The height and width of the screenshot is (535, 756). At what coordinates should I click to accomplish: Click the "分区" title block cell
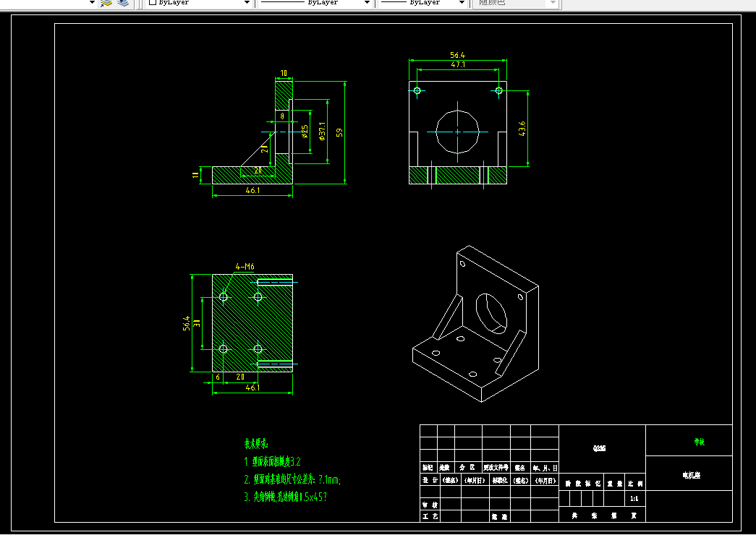(468, 468)
